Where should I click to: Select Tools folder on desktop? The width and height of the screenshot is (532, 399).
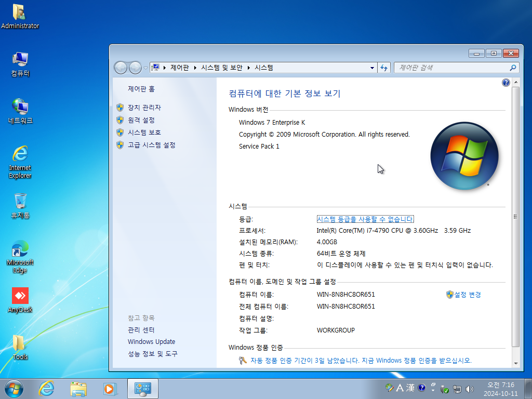click(x=20, y=347)
